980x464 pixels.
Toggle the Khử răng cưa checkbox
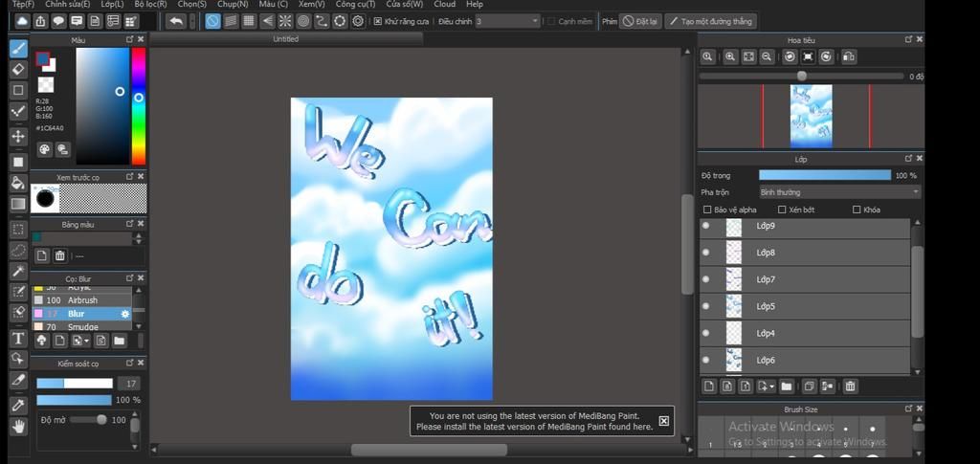point(377,21)
